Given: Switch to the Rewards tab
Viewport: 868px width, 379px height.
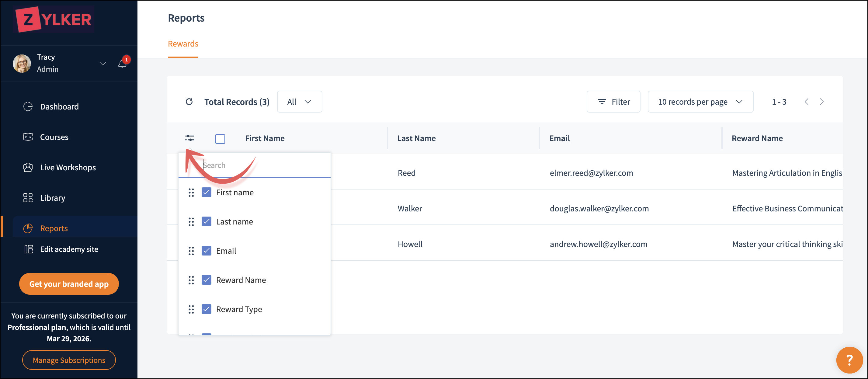Looking at the screenshot, I should coord(183,44).
